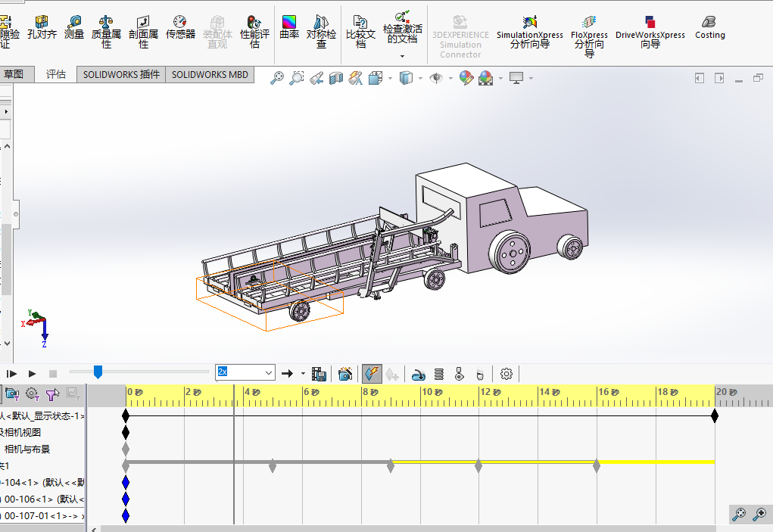
Task: Switch to the SOLIDWORKS MBD tab
Action: (x=210, y=74)
